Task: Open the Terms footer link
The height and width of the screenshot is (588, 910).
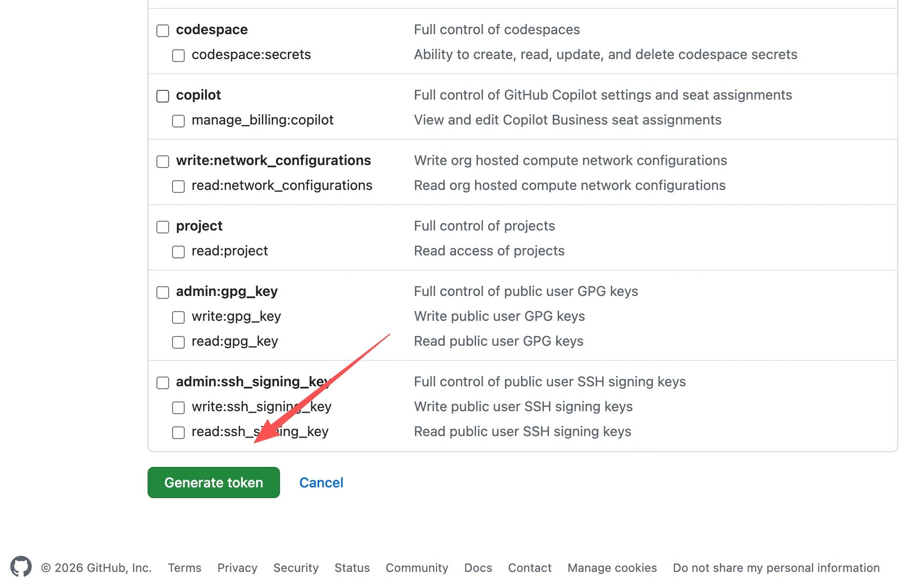Action: coord(184,568)
